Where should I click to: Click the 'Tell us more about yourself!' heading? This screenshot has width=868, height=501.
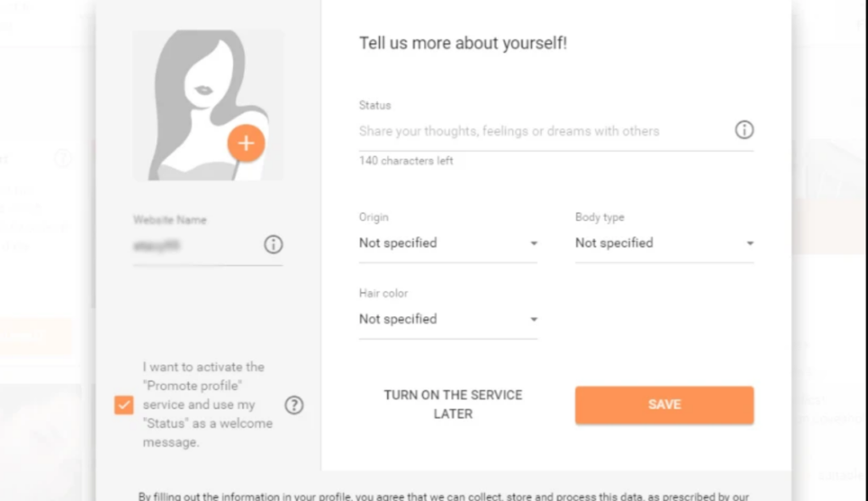pos(463,43)
